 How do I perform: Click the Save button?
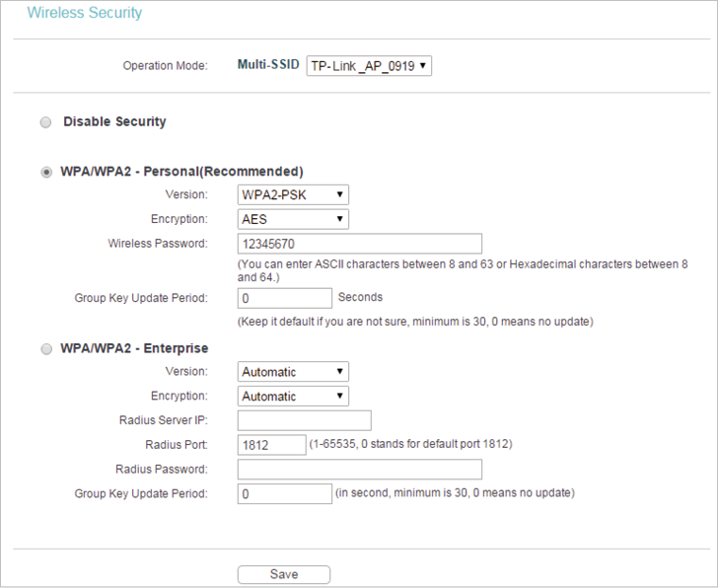pyautogui.click(x=284, y=574)
